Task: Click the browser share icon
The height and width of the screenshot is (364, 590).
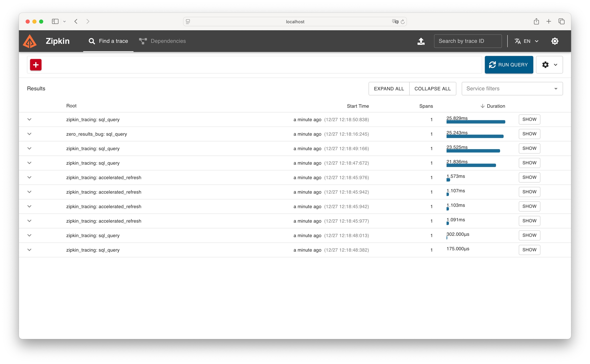Action: pos(536,21)
